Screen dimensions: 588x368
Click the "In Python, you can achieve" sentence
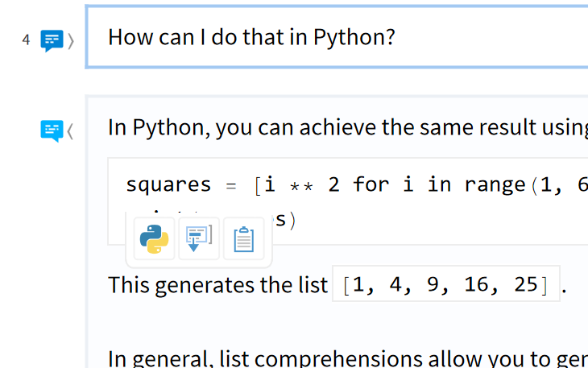pos(348,128)
